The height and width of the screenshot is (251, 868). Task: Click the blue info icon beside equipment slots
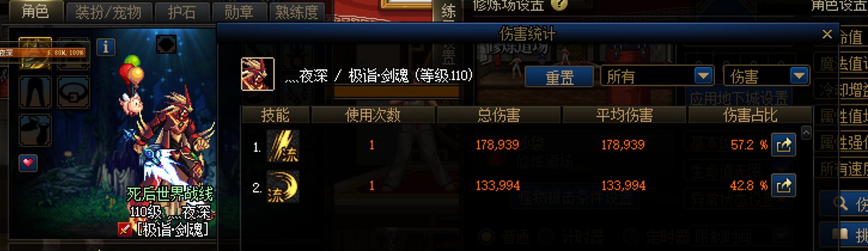coord(106,47)
